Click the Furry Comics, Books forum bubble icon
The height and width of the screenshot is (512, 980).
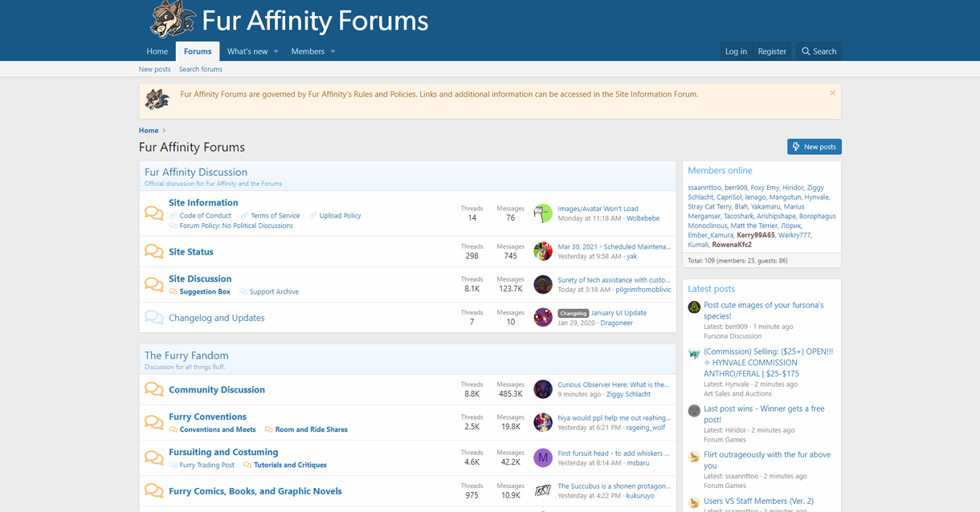point(153,490)
